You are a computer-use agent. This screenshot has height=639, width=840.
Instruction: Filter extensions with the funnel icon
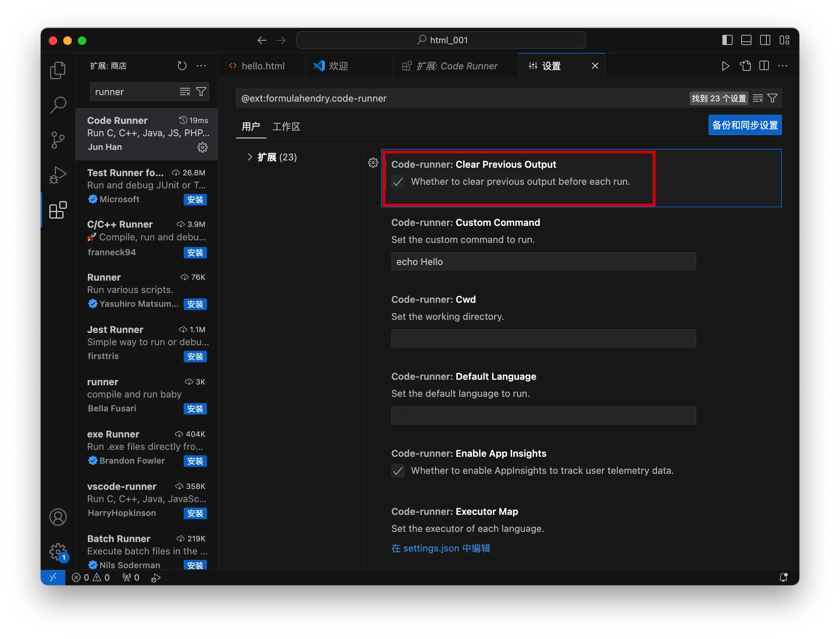[201, 91]
